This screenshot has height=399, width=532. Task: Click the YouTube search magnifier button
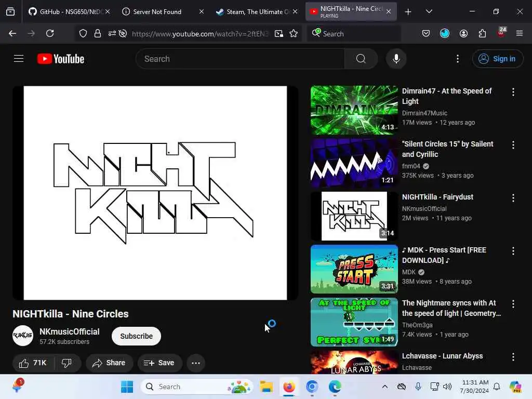click(x=361, y=59)
